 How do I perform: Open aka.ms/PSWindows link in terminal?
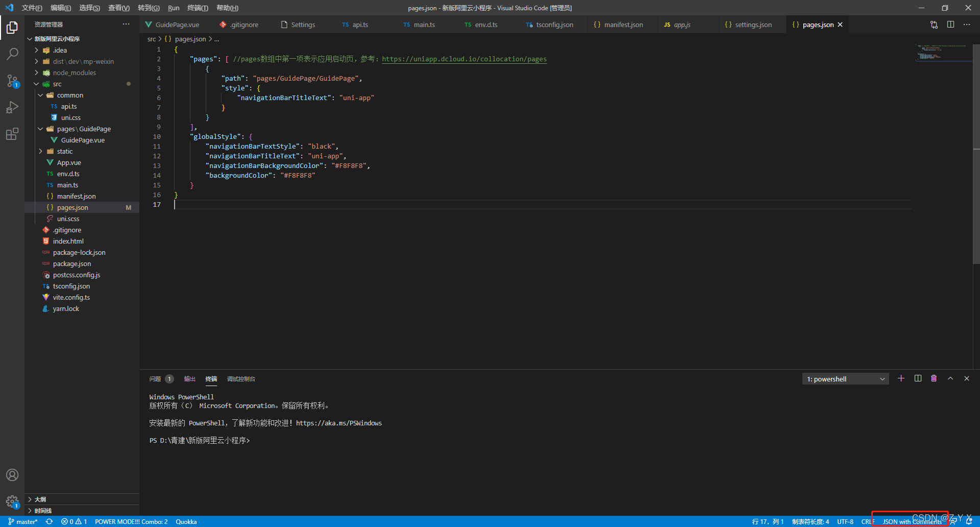tap(339, 423)
